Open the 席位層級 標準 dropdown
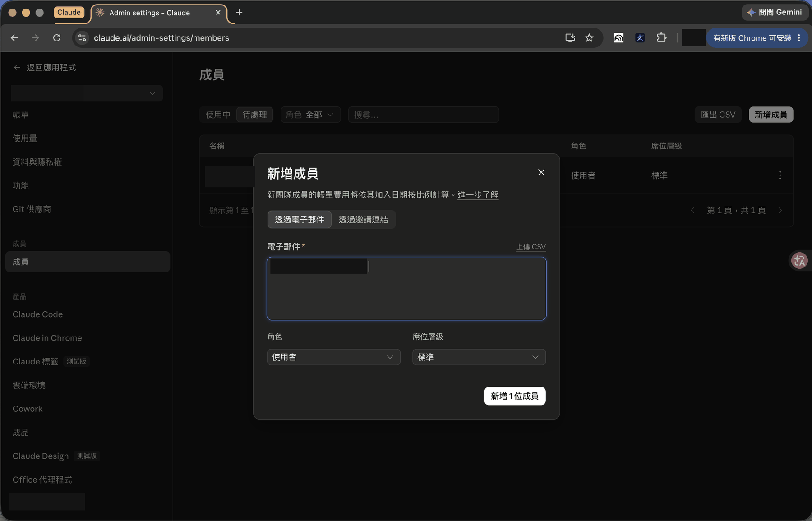This screenshot has height=521, width=812. tap(479, 357)
